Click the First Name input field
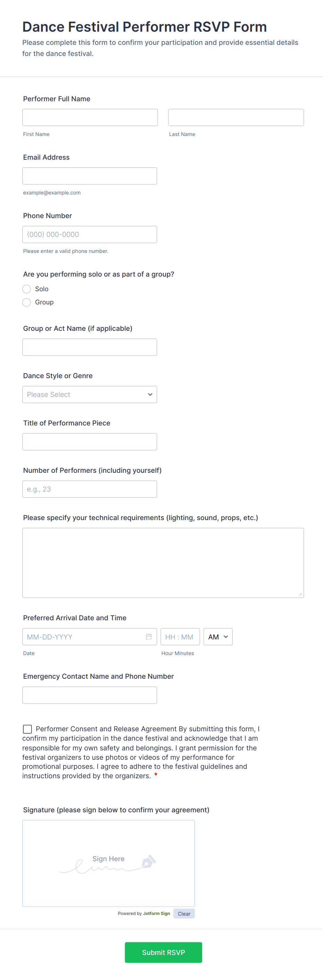The width and height of the screenshot is (323, 980). [90, 118]
